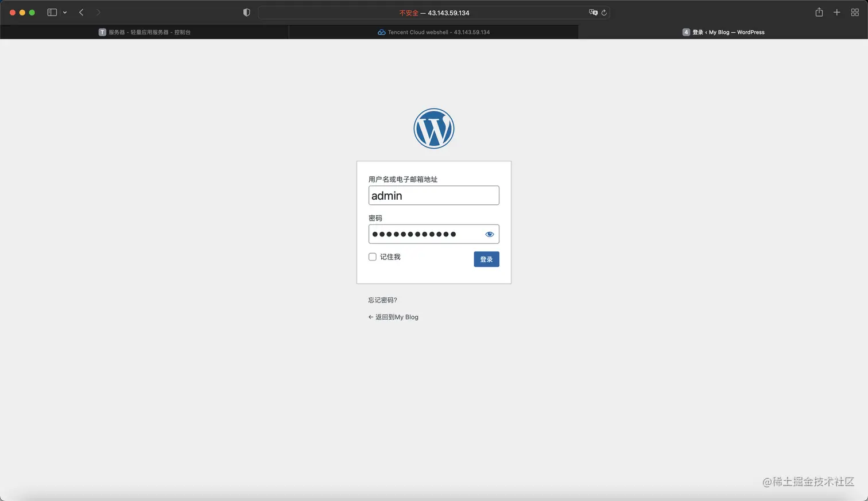868x501 pixels.
Task: Minimize the Safari window
Action: (x=22, y=13)
